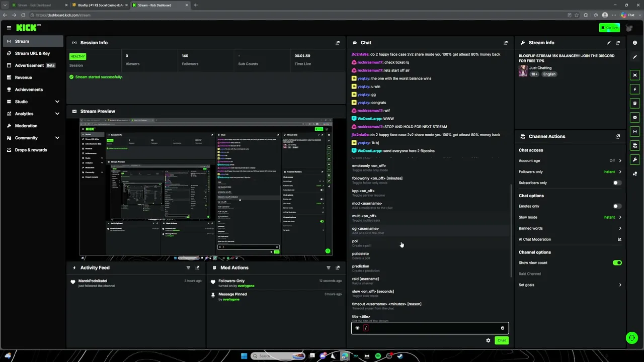Open the Achievements page

(x=33, y=89)
